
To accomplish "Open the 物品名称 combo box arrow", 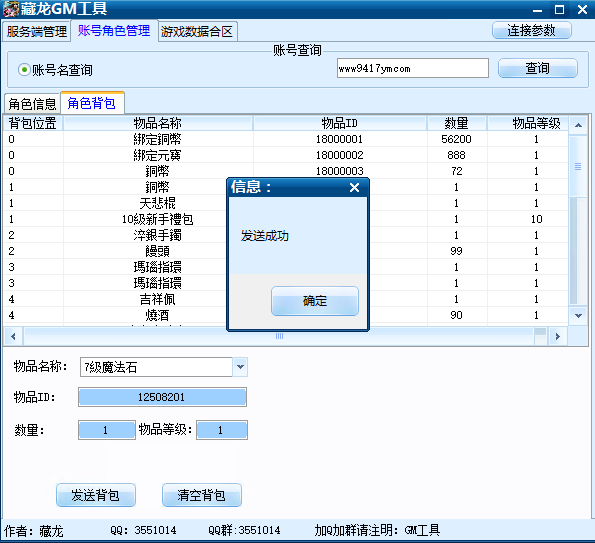I will (240, 367).
